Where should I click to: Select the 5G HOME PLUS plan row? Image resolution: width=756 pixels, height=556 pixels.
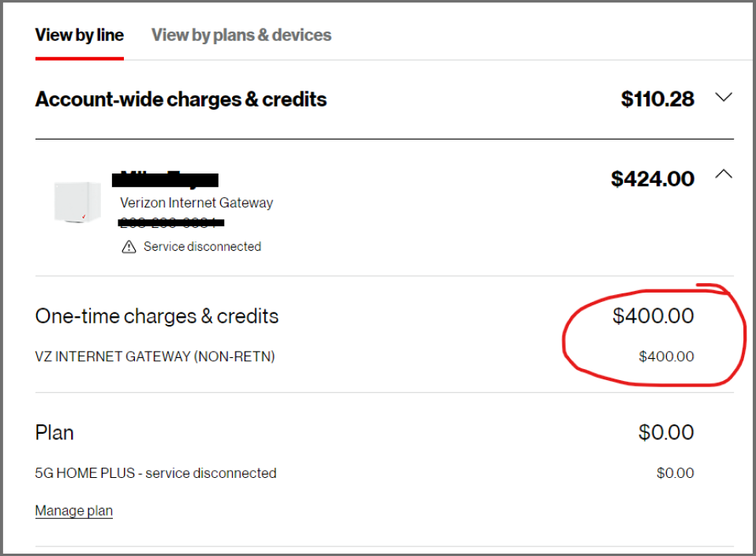[x=155, y=473]
